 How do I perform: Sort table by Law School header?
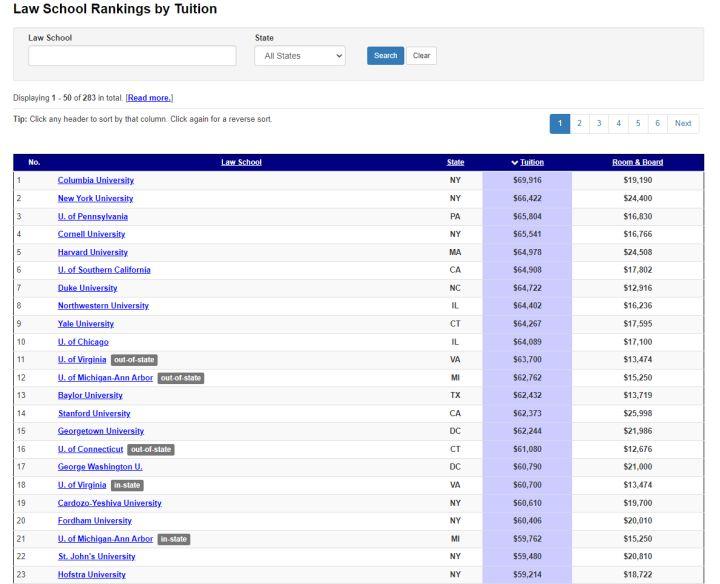click(241, 162)
